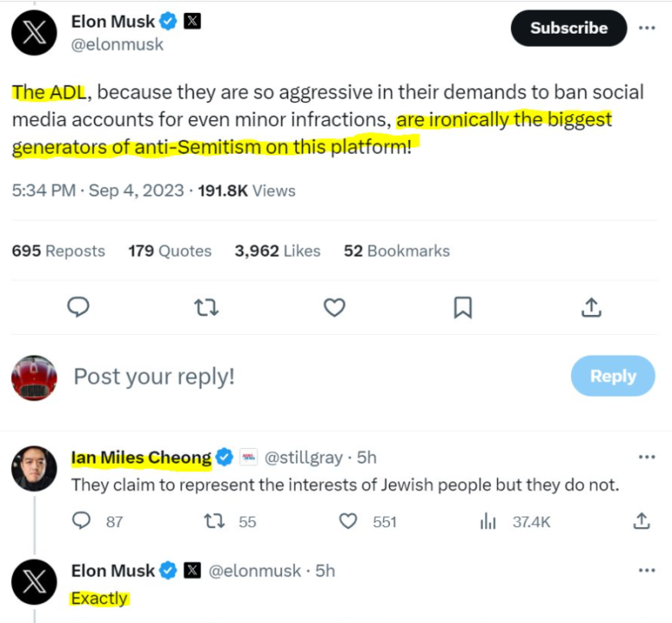Open more options on Elon Musk's "Exactly" reply
672x623 pixels.
[647, 570]
